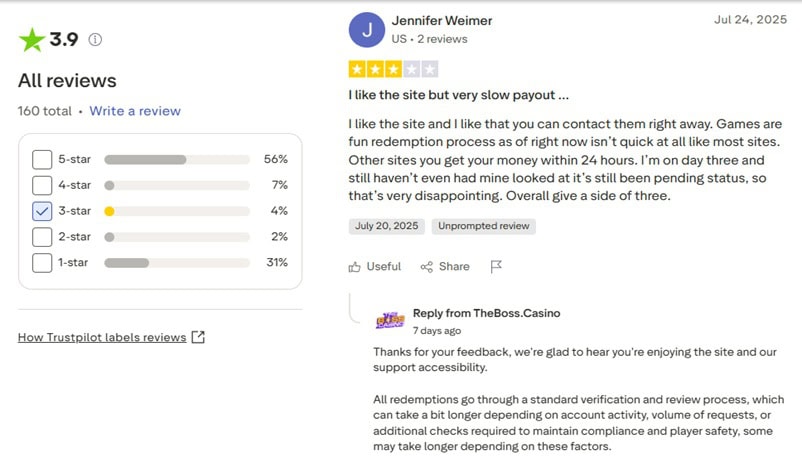The height and width of the screenshot is (463, 802).
Task: Click Jennifer Weimer's purple avatar
Action: (367, 30)
